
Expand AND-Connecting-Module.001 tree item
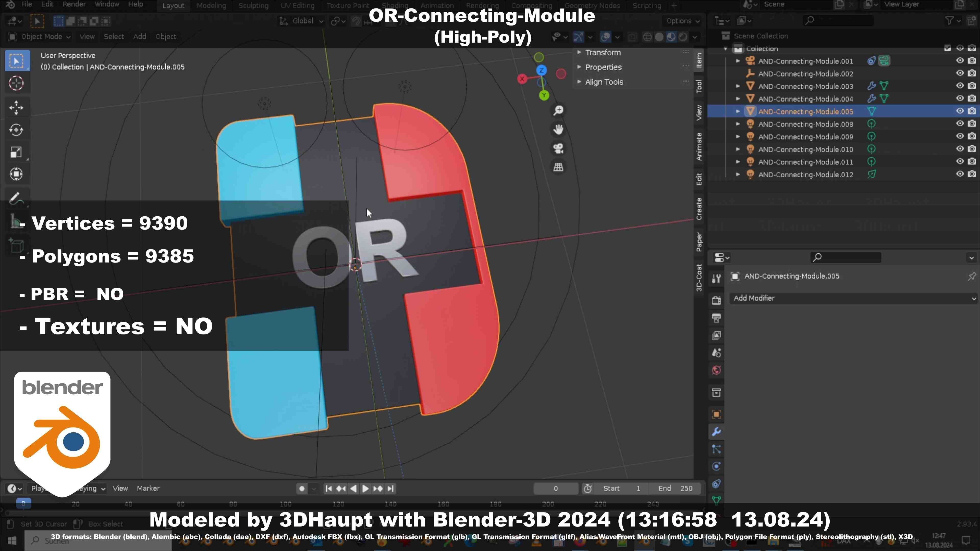(x=738, y=61)
